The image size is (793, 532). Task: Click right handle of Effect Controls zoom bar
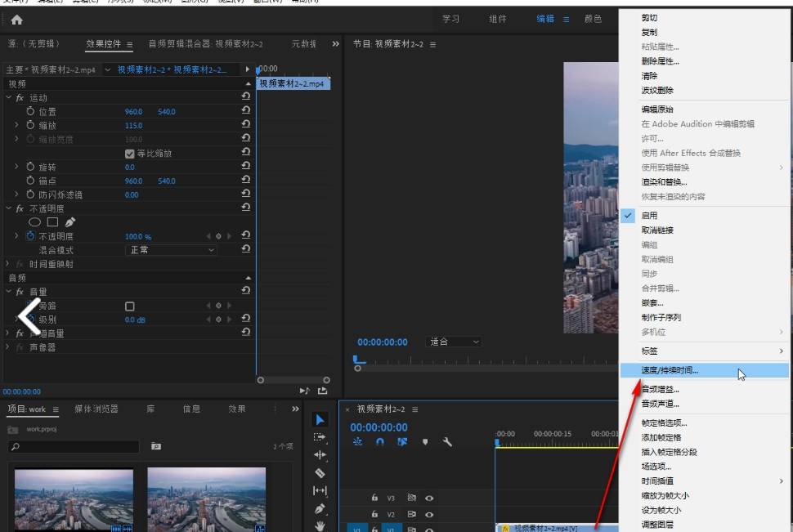pyautogui.click(x=327, y=380)
